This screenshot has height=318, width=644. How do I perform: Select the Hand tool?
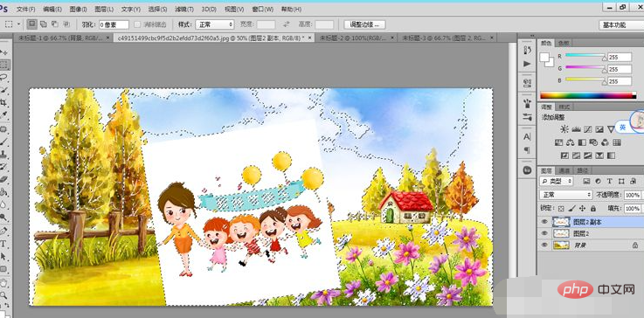pos(4,282)
